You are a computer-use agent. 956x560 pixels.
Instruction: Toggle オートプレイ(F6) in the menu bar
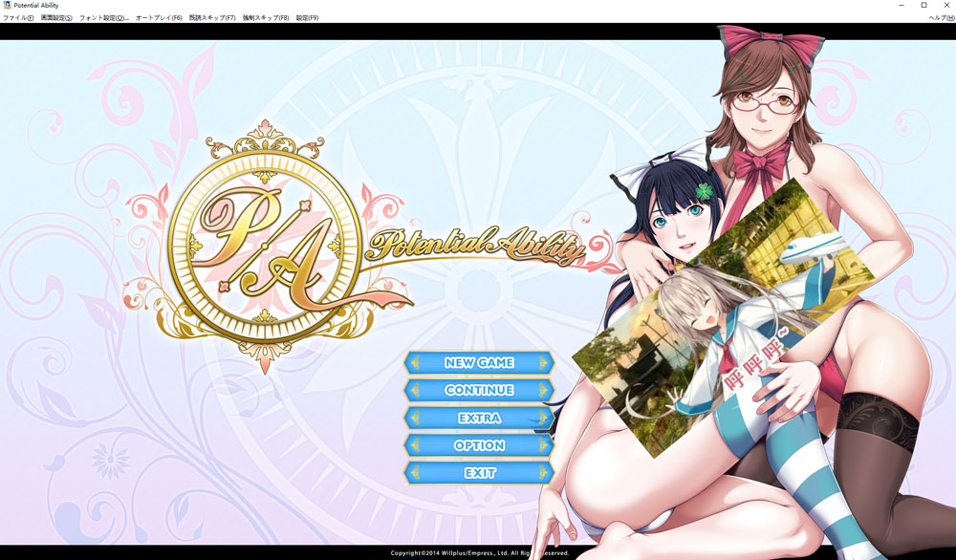159,17
